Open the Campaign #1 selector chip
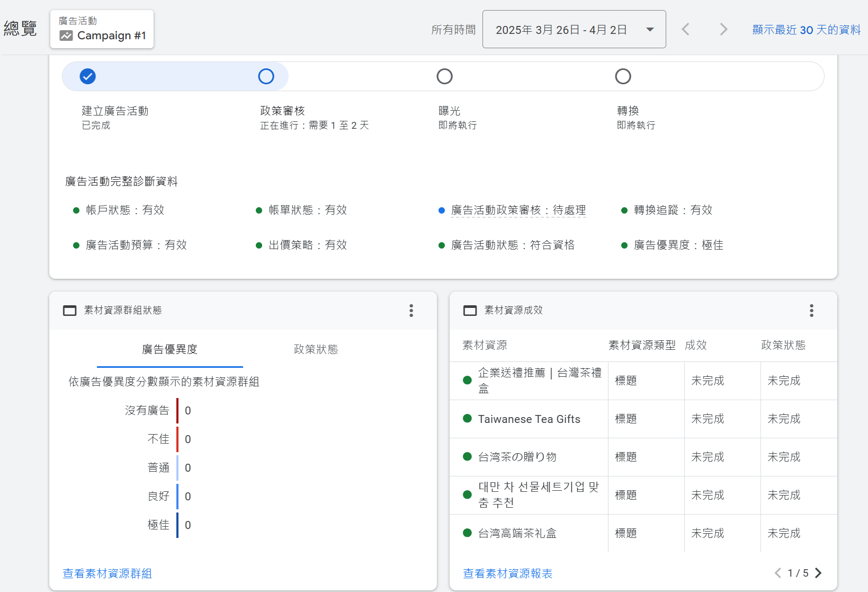 tap(102, 29)
